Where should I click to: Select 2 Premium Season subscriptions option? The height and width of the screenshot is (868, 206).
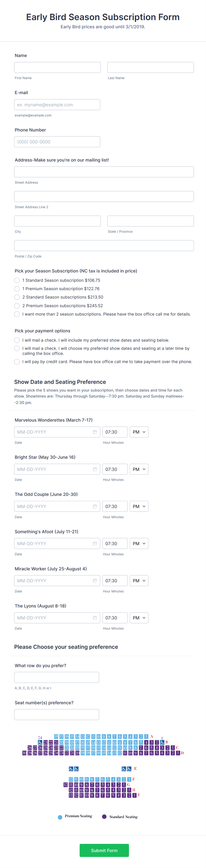pyautogui.click(x=17, y=306)
